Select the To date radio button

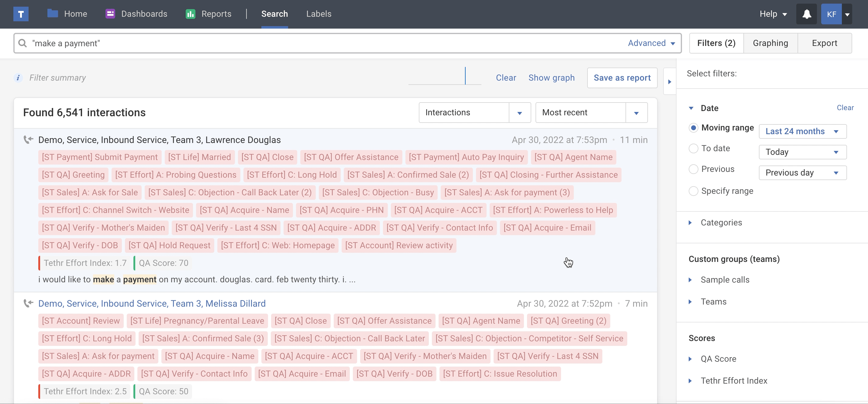[693, 148]
